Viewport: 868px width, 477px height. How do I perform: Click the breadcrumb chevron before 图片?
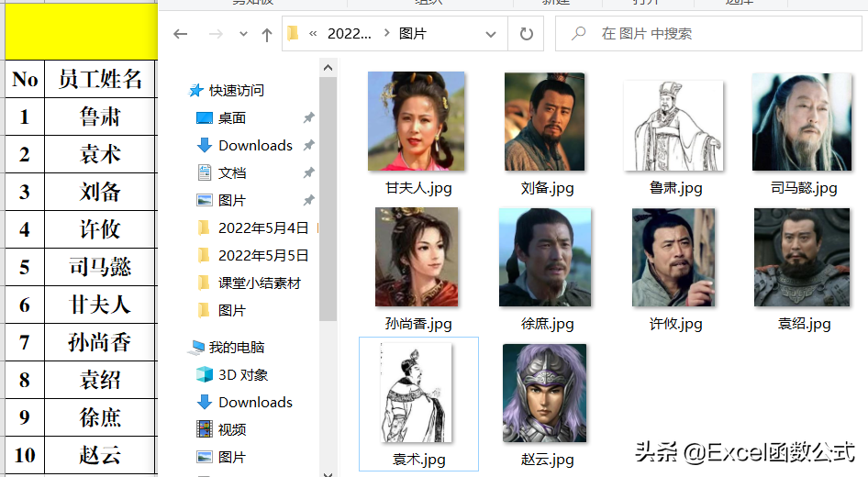point(386,33)
